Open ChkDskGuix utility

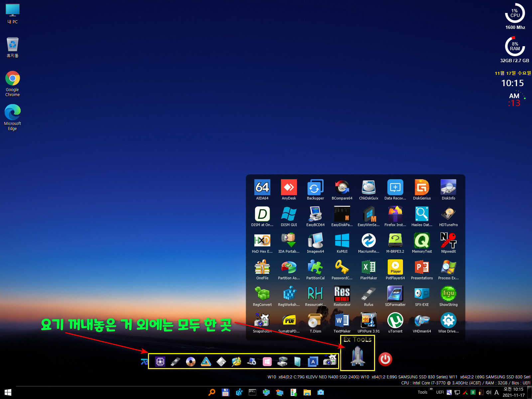click(x=368, y=188)
